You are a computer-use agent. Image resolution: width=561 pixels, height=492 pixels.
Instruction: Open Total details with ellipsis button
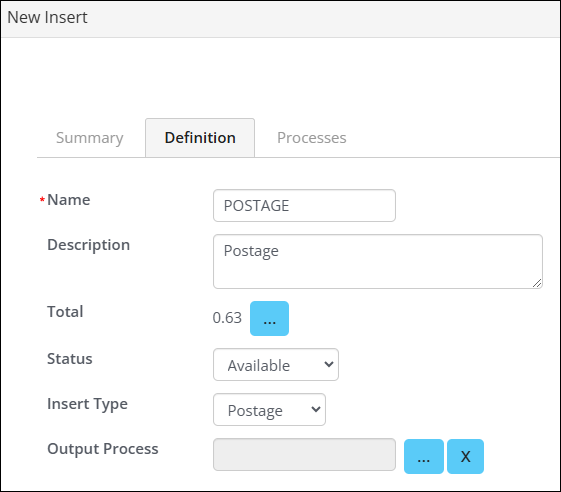click(x=269, y=318)
